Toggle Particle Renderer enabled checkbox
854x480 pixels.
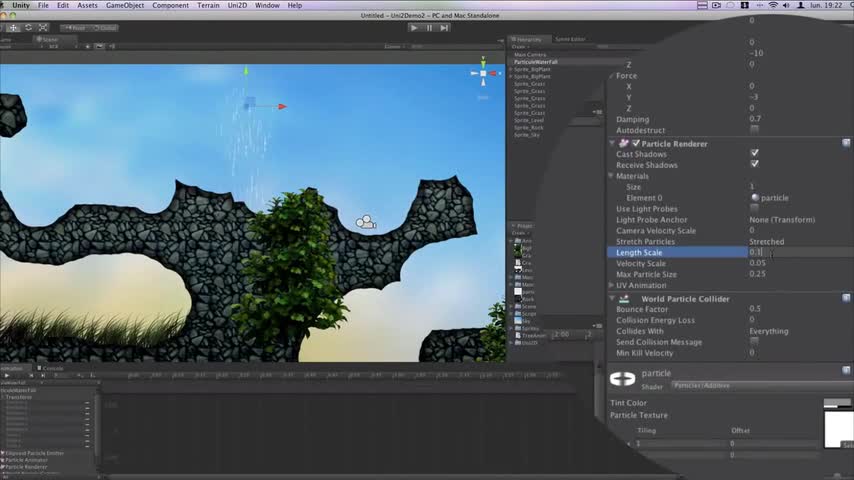(x=636, y=143)
